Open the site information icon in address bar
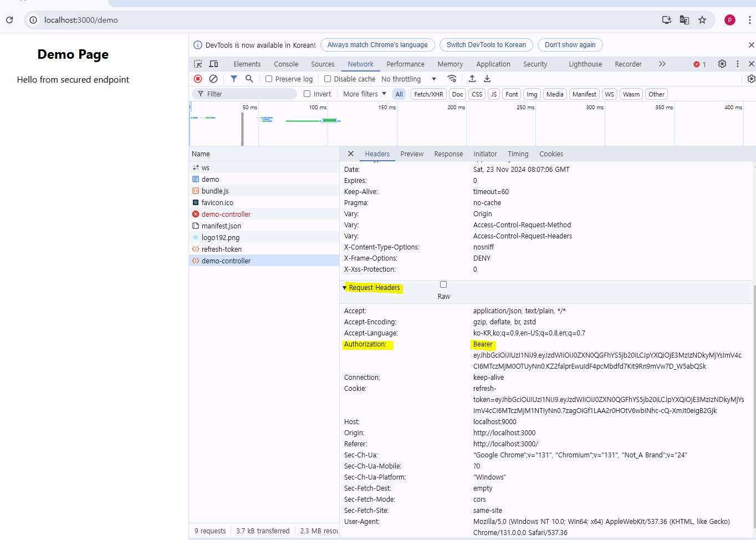This screenshot has width=756, height=540. pyautogui.click(x=33, y=20)
